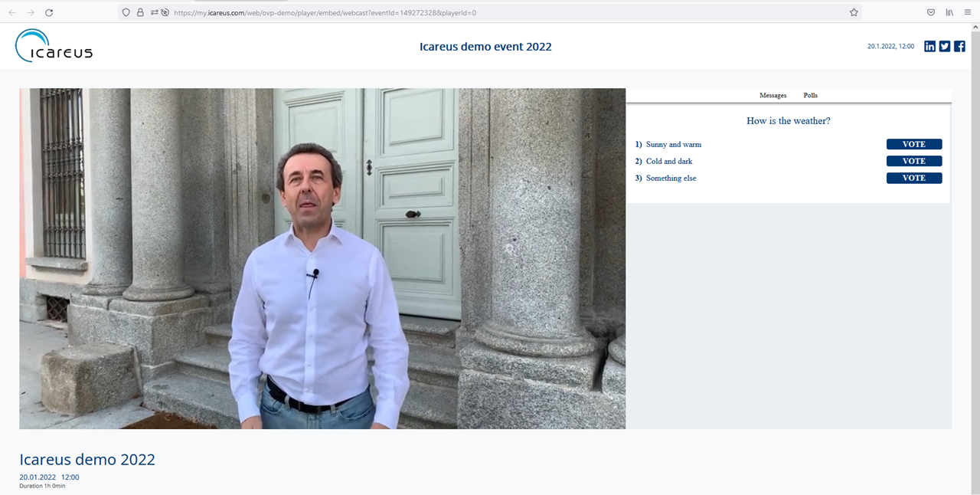Open the Pocket save icon
Screen dimensions: 980x495
coord(931,13)
